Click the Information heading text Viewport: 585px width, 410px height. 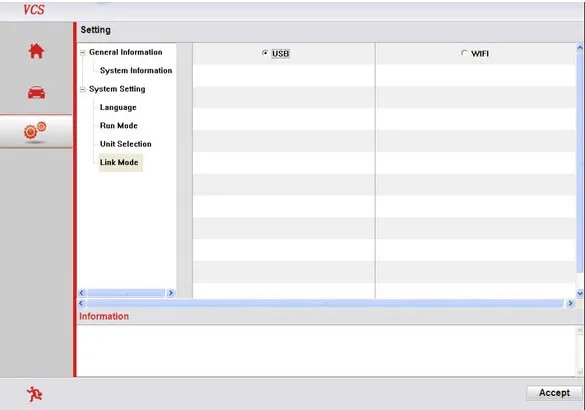(x=104, y=316)
